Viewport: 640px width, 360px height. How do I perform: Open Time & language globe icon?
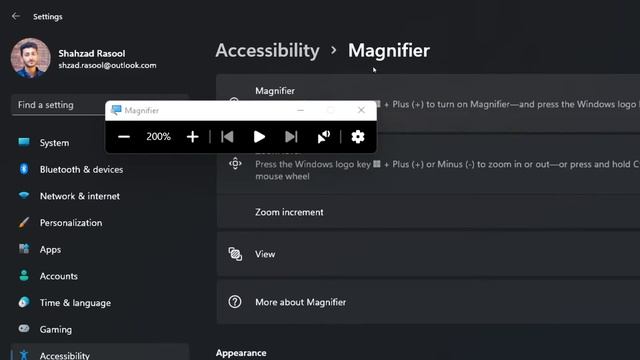pos(24,302)
